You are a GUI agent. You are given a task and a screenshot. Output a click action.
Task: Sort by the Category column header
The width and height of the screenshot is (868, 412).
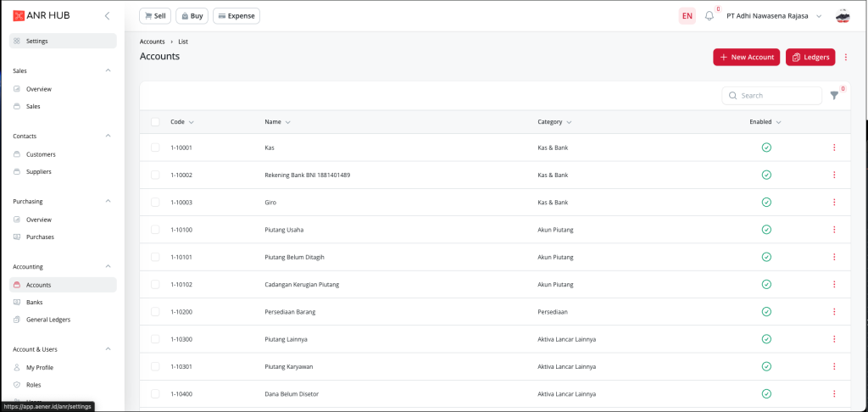pos(554,122)
